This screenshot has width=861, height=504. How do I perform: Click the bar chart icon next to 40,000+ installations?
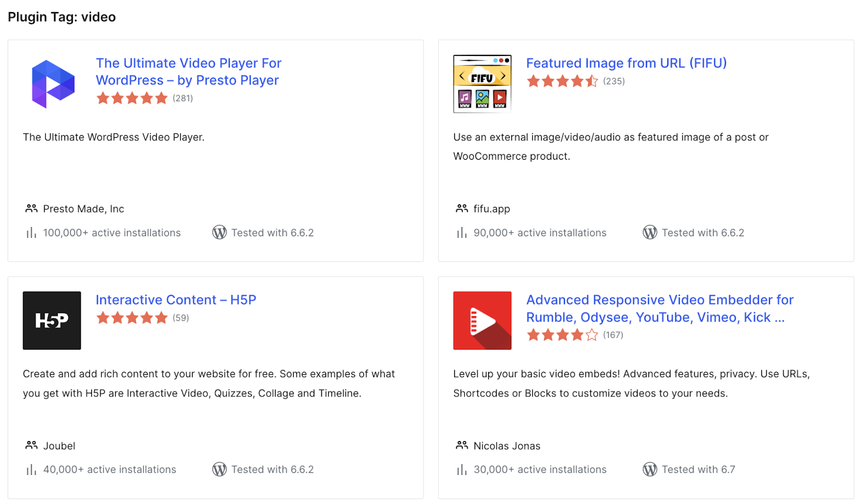[31, 470]
